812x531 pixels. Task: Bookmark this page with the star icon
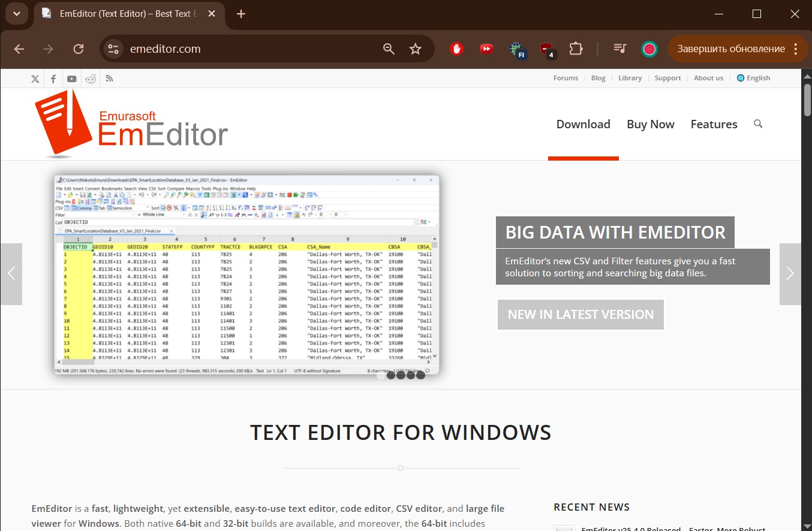click(416, 49)
